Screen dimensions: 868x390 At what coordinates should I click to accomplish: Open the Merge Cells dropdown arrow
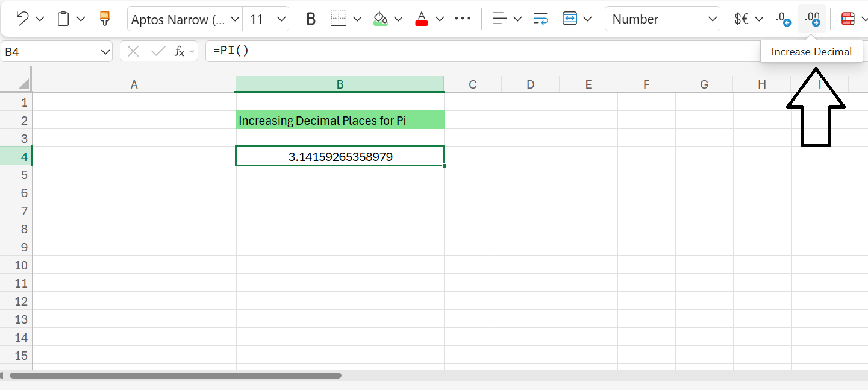[x=588, y=19]
